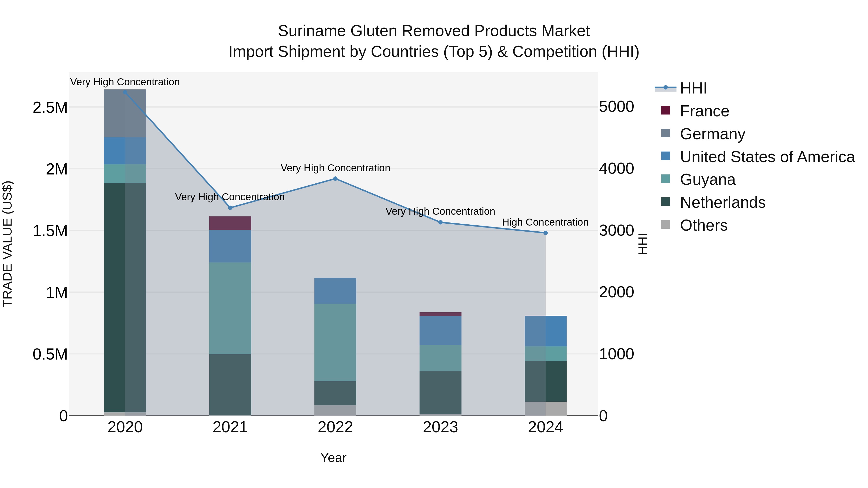Click the 2.5M left axis tick label

point(50,107)
